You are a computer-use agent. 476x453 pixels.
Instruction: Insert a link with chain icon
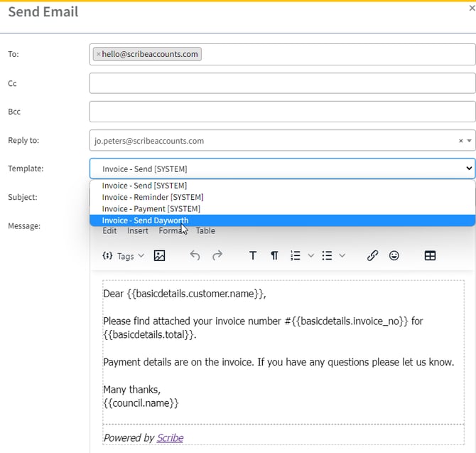tap(372, 256)
